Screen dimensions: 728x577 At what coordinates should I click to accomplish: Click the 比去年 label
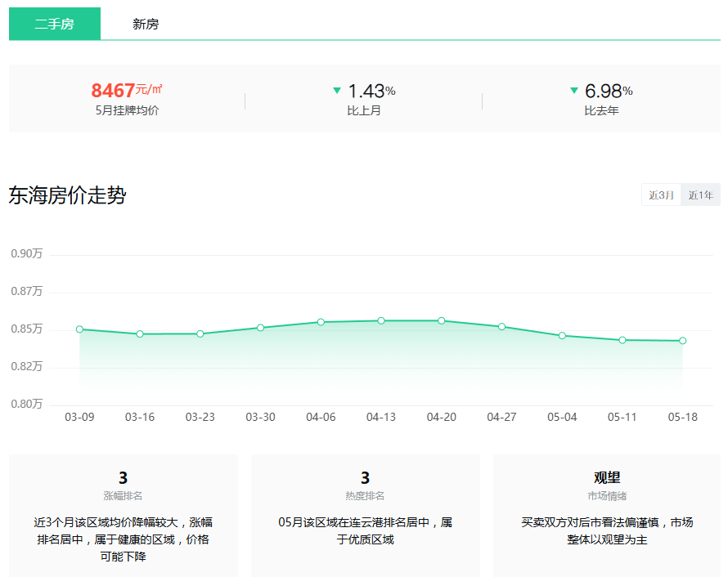(x=601, y=110)
